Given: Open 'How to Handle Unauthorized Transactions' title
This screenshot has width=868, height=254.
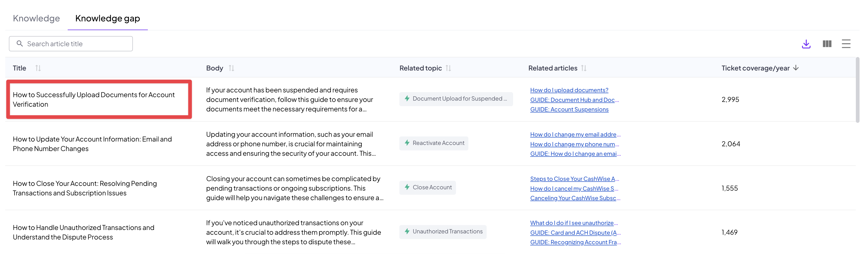Looking at the screenshot, I should click(84, 232).
